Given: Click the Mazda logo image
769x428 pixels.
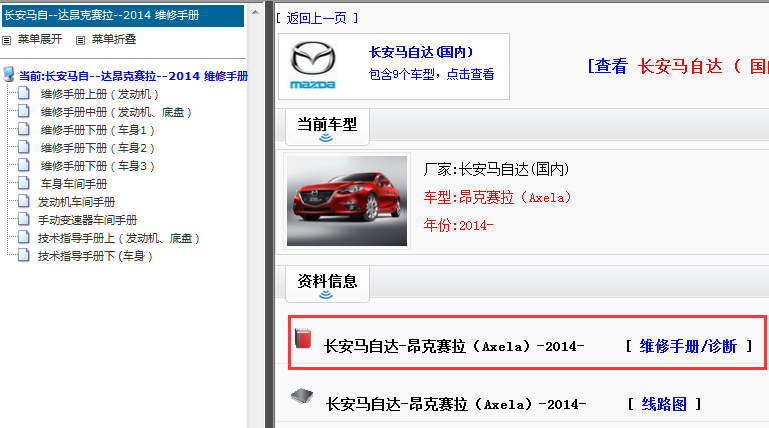Looking at the screenshot, I should coord(313,65).
